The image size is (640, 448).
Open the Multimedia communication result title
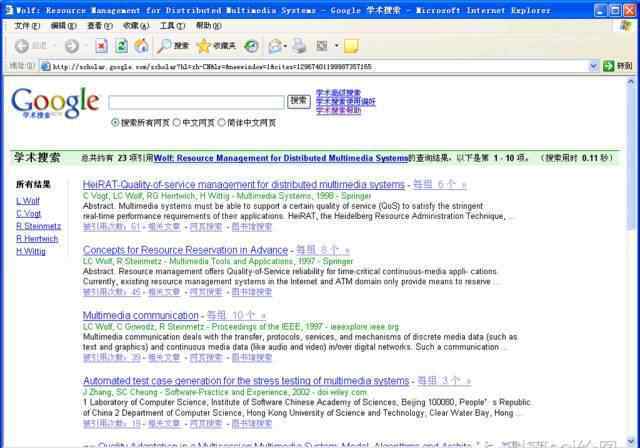coord(140,315)
